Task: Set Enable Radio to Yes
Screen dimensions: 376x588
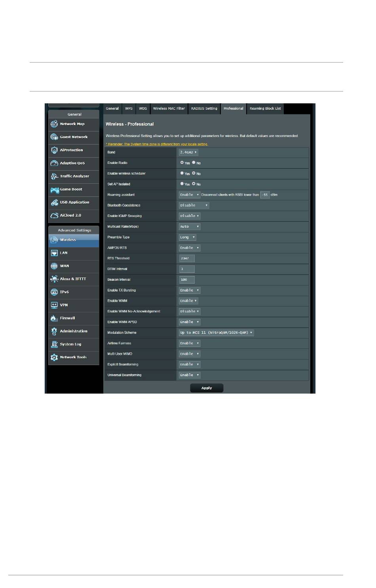Action: 182,163
